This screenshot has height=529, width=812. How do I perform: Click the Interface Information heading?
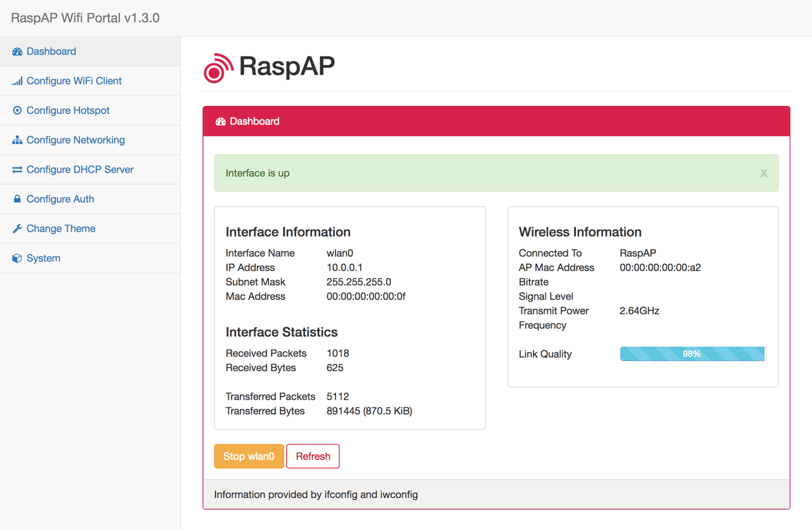288,232
